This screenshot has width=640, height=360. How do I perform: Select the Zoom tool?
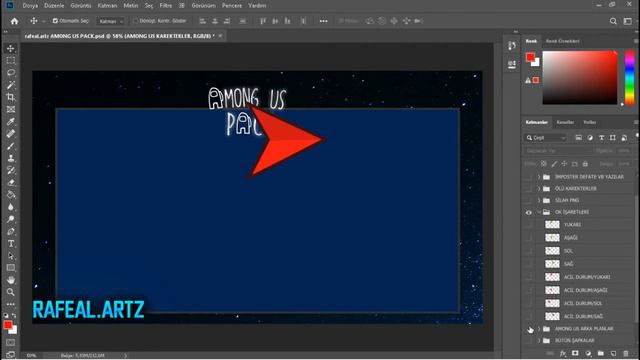click(11, 292)
